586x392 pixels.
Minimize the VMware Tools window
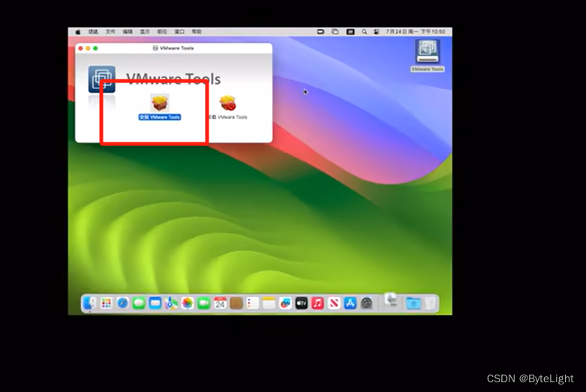[89, 49]
